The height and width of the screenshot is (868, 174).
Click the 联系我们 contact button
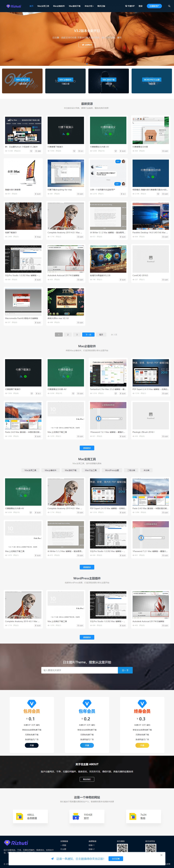point(87,779)
